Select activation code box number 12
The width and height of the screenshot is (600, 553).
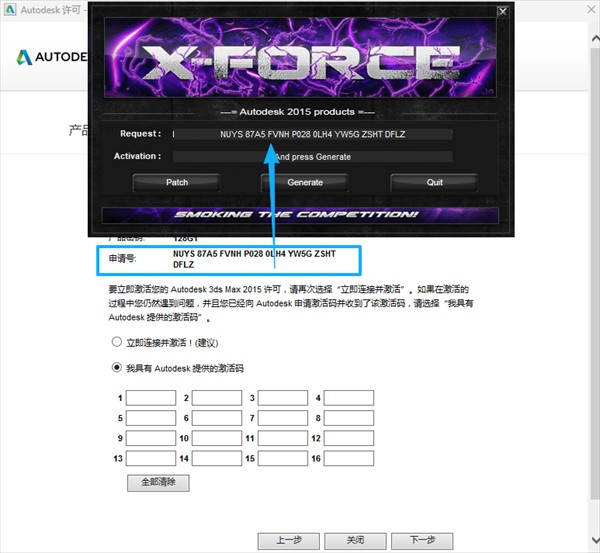coord(349,438)
